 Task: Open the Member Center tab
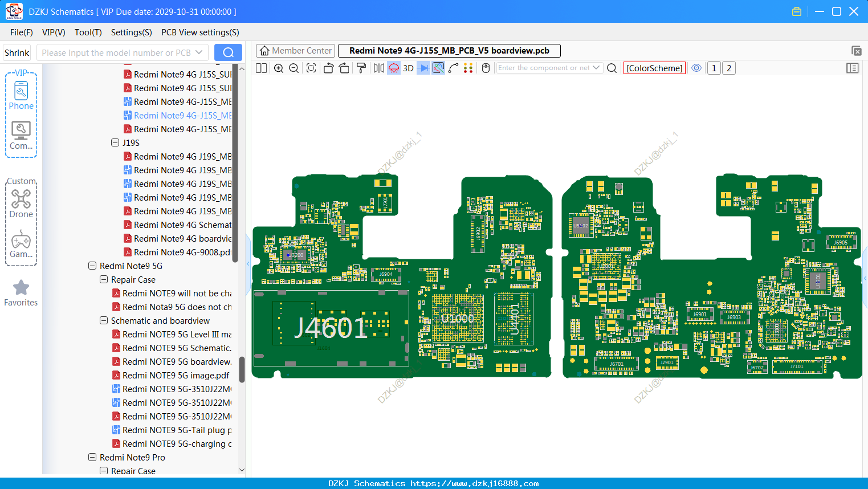coord(295,51)
